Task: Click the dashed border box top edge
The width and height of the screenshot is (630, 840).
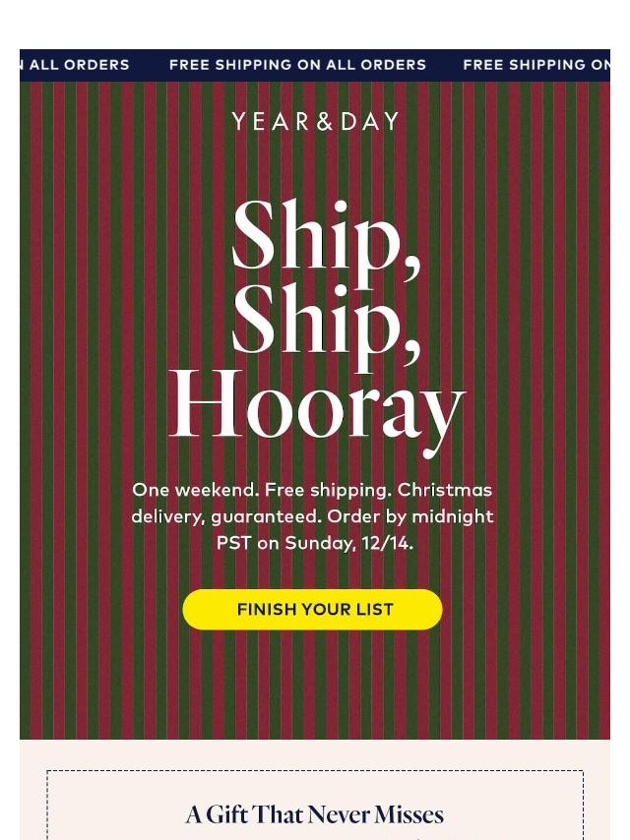Action: [315, 771]
